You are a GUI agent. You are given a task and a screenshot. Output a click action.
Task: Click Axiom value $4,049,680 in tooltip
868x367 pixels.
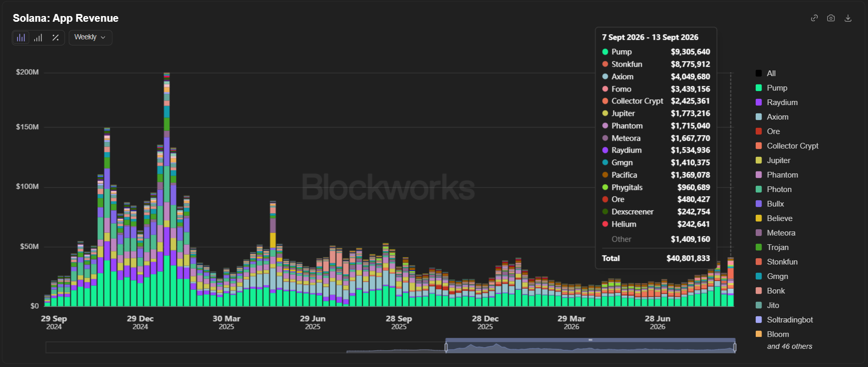coord(691,77)
